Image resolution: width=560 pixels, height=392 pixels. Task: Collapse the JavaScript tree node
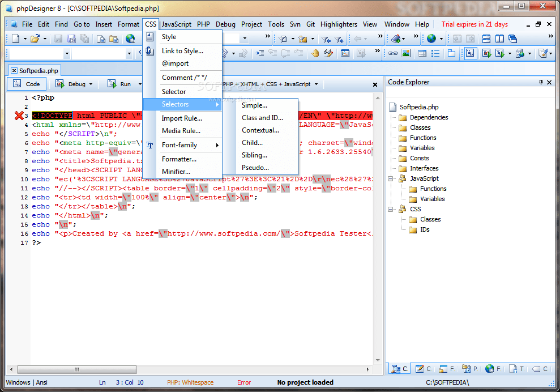coord(390,178)
